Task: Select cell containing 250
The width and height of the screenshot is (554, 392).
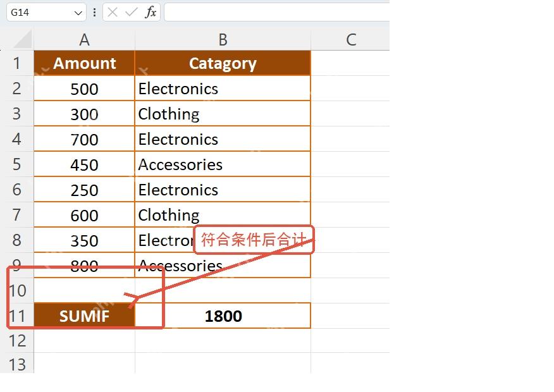Action: (84, 189)
